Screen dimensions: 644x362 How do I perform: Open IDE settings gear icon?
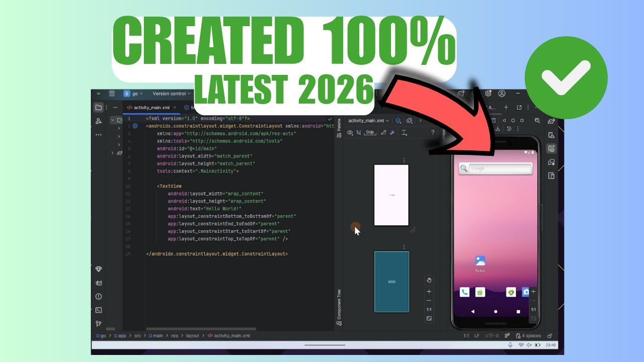point(488,94)
